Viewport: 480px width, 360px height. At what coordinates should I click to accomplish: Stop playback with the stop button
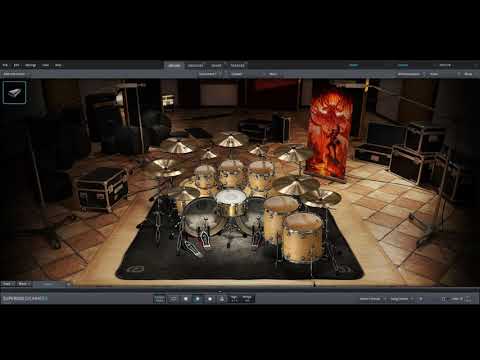[186, 299]
